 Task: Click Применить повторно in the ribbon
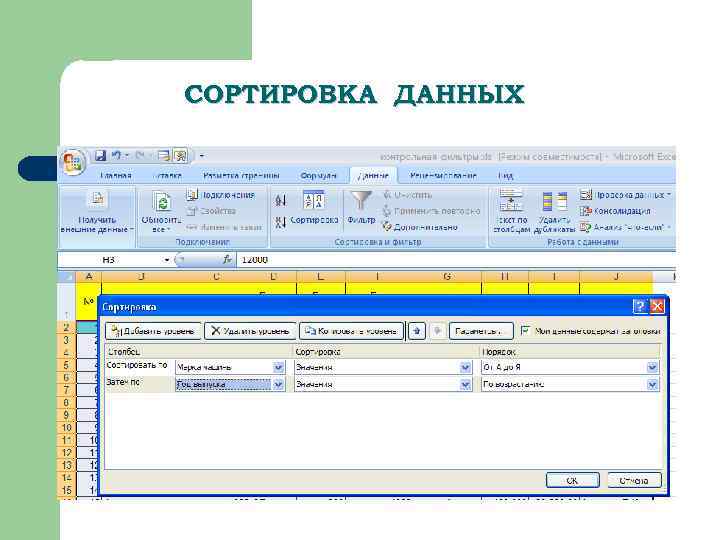(432, 211)
